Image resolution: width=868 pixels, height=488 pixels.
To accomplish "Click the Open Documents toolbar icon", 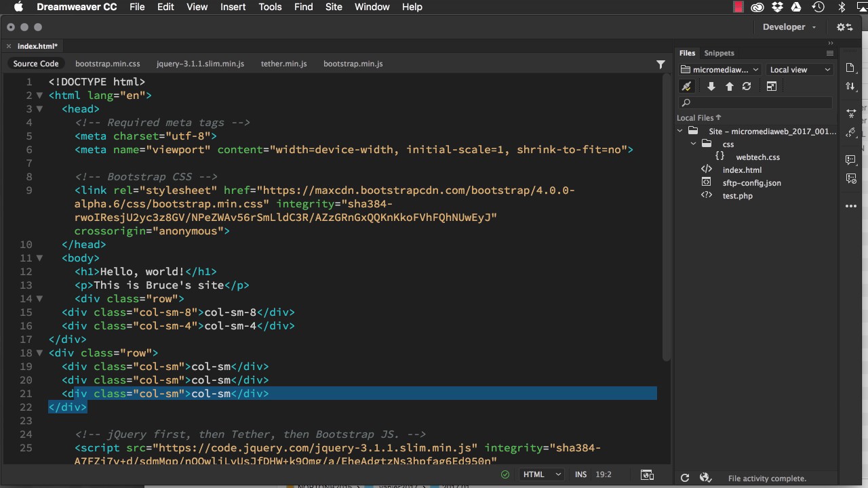I will (x=851, y=67).
